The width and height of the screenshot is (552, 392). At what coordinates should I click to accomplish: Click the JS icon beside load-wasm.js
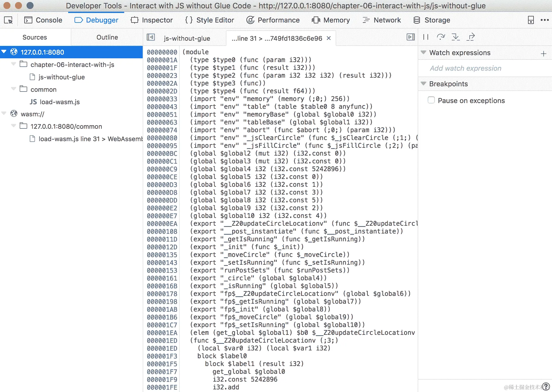33,102
